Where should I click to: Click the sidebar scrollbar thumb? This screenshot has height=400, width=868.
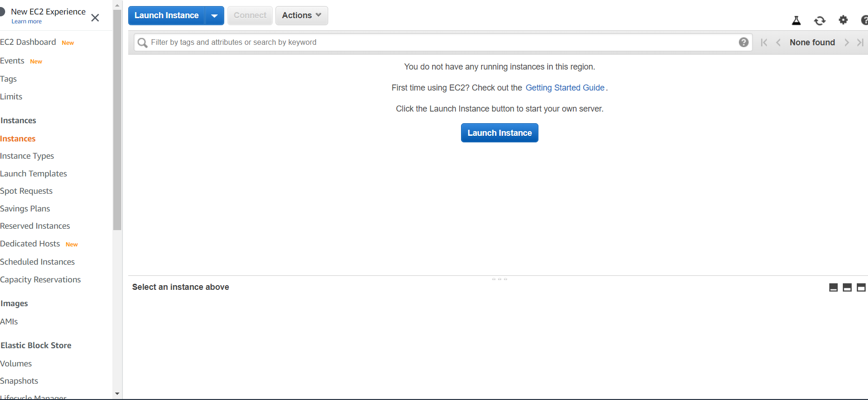(x=117, y=120)
